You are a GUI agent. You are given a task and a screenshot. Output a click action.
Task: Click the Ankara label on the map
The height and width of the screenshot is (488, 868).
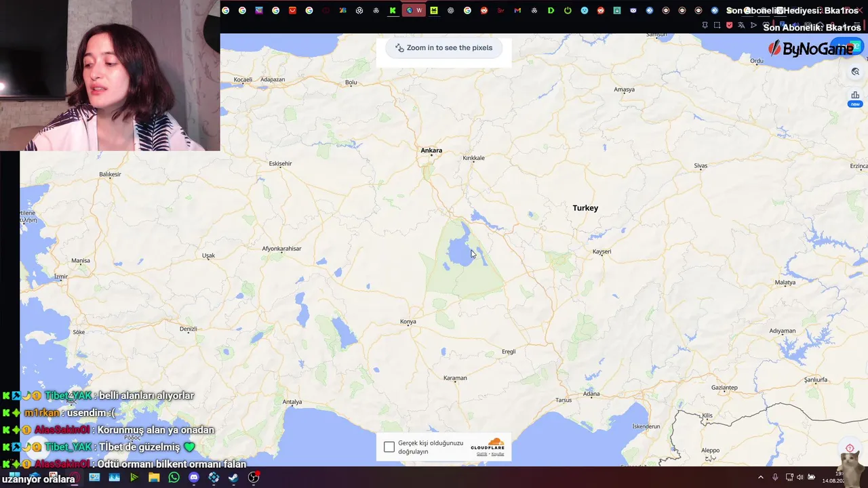click(x=431, y=150)
